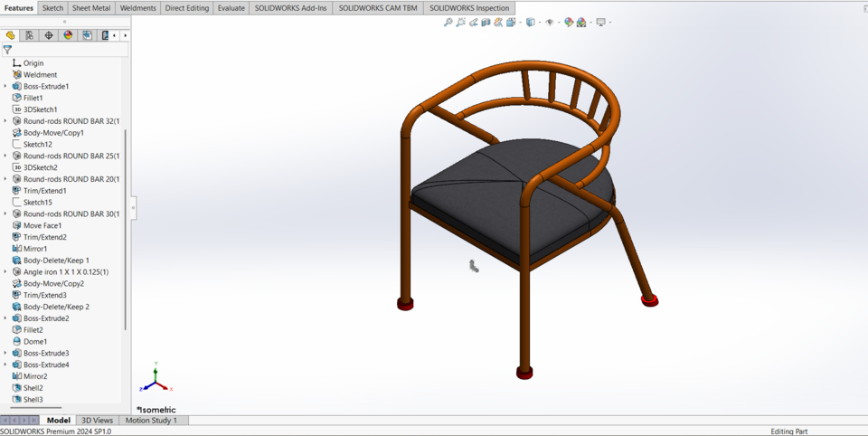Click the Display Style icon

click(531, 22)
